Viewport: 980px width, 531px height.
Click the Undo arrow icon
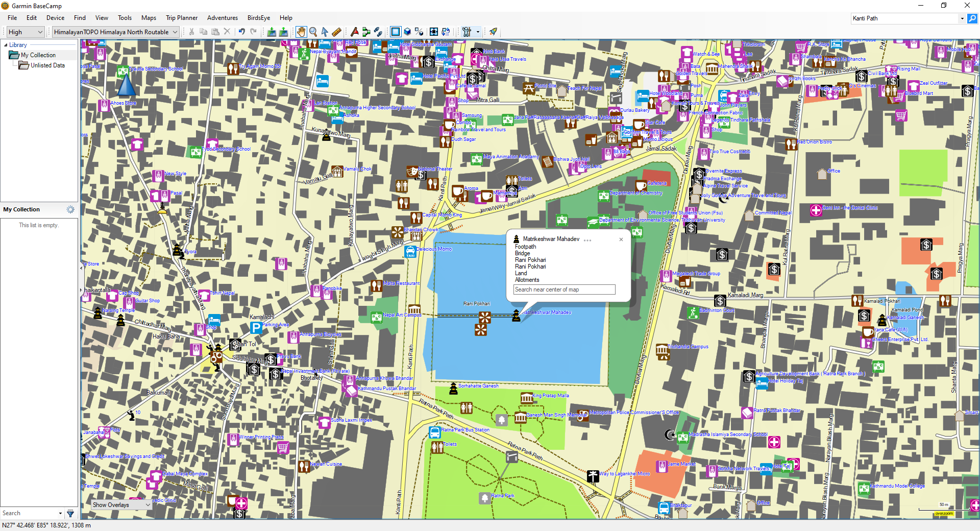pyautogui.click(x=242, y=32)
